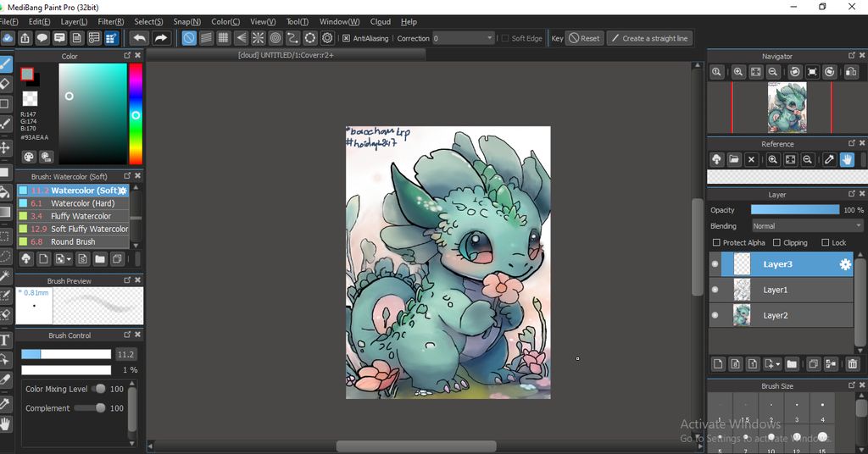Click the Undo arrow in the toolbar

tap(139, 38)
